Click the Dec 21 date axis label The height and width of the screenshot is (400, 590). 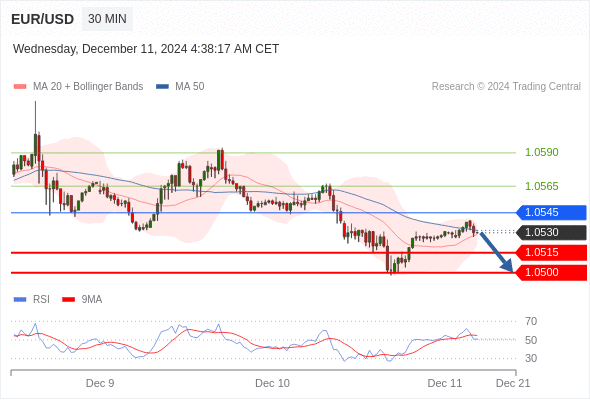pos(513,383)
